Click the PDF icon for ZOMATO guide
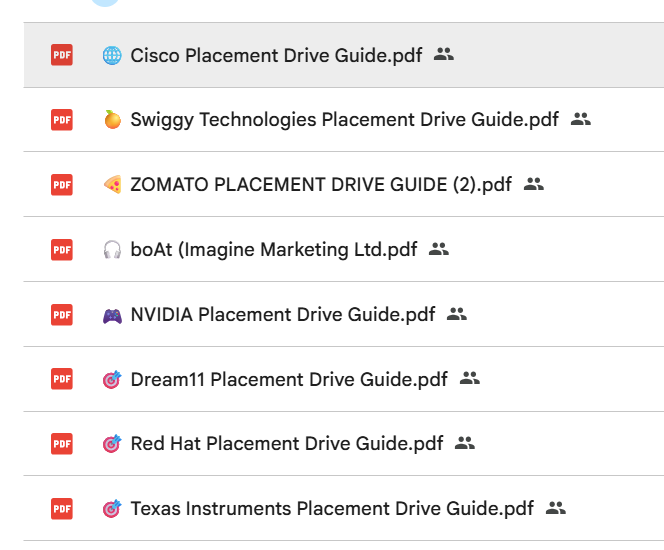Screen dimensions: 664x550 click(62, 185)
